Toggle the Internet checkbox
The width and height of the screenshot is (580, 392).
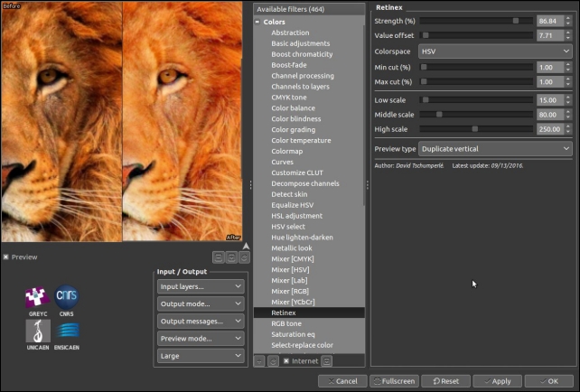pos(286,361)
